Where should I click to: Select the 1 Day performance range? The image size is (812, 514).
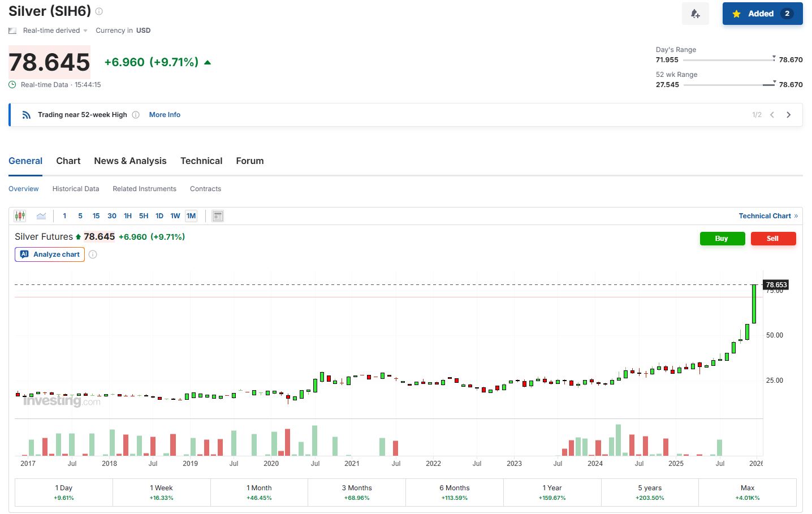[64, 493]
